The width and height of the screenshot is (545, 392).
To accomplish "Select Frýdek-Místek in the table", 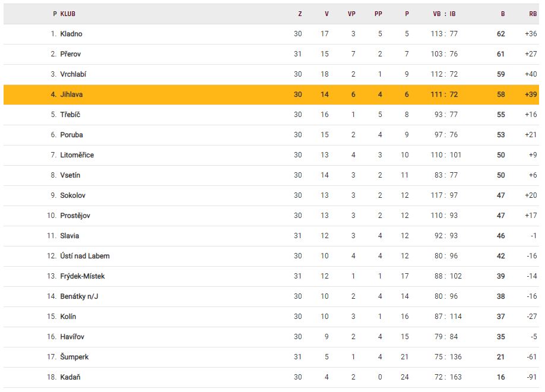I will click(83, 276).
